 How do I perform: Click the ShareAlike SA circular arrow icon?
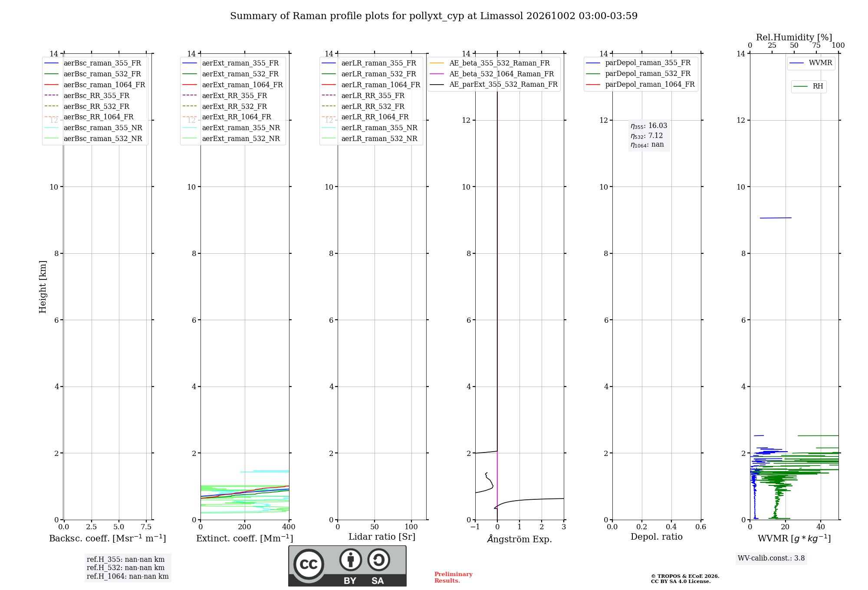pyautogui.click(x=378, y=560)
